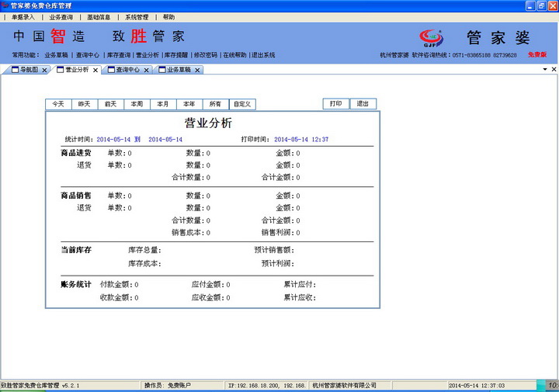559x392 pixels.
Task: Switch to the 业务草稿 tab
Action: [x=179, y=70]
